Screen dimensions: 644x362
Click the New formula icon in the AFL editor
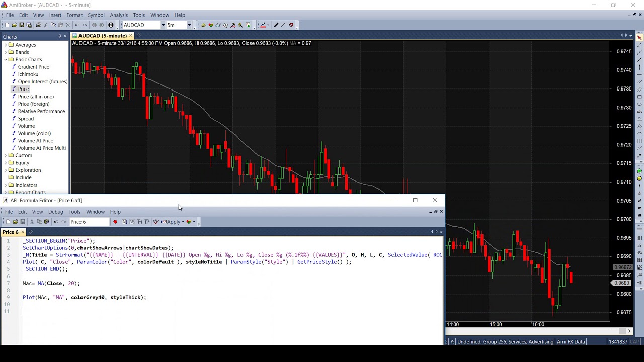coord(8,222)
